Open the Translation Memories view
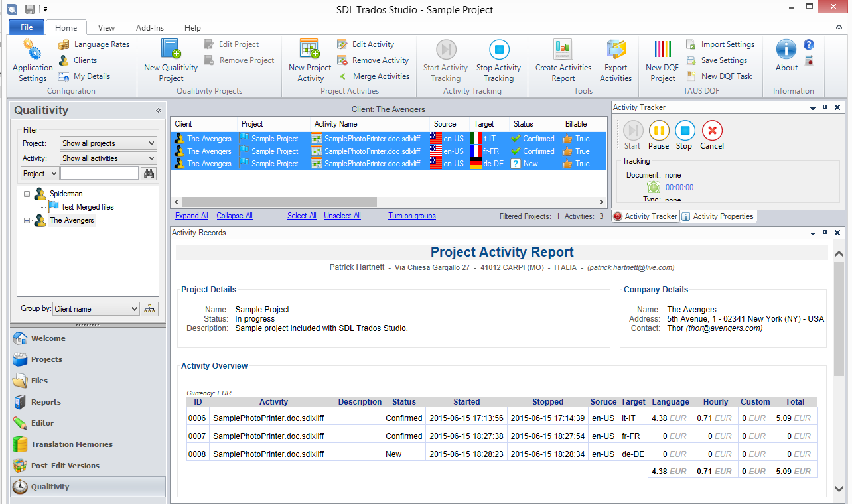 tap(88, 444)
